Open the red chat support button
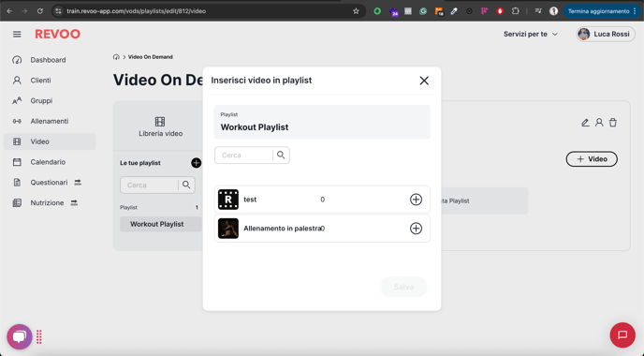The image size is (644, 356). [622, 335]
